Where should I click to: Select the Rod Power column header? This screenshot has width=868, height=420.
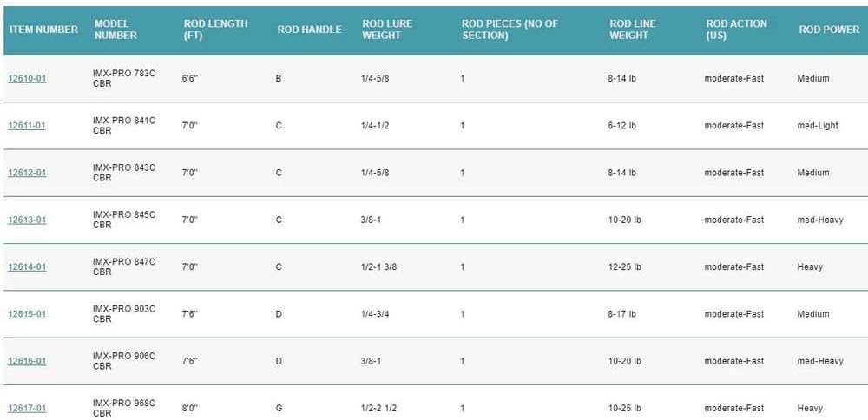coord(829,30)
